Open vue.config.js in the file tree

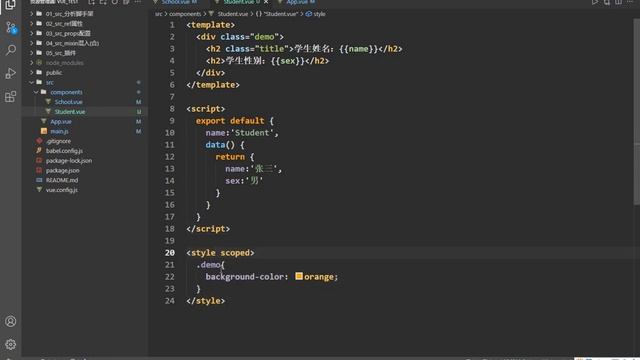coord(62,190)
